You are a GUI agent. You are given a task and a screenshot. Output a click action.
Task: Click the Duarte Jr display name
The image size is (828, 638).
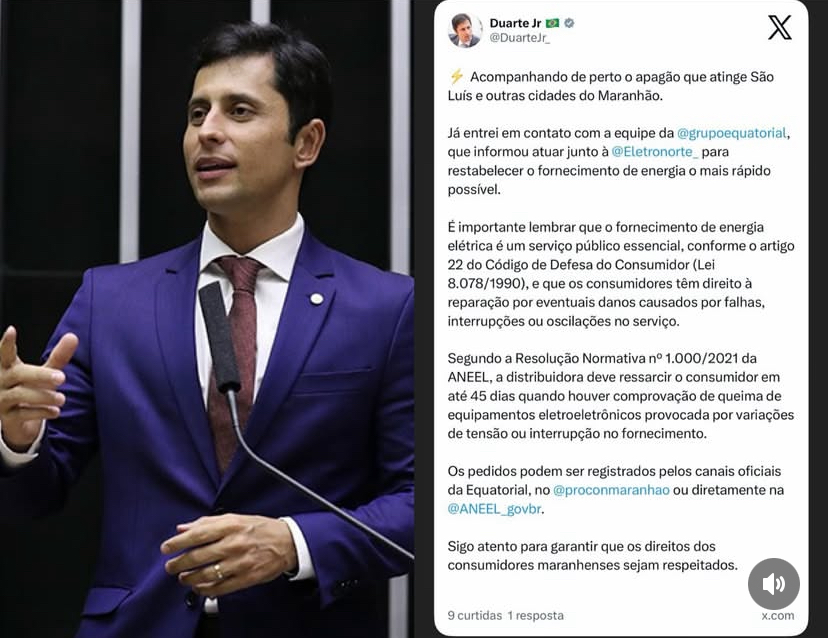point(515,23)
